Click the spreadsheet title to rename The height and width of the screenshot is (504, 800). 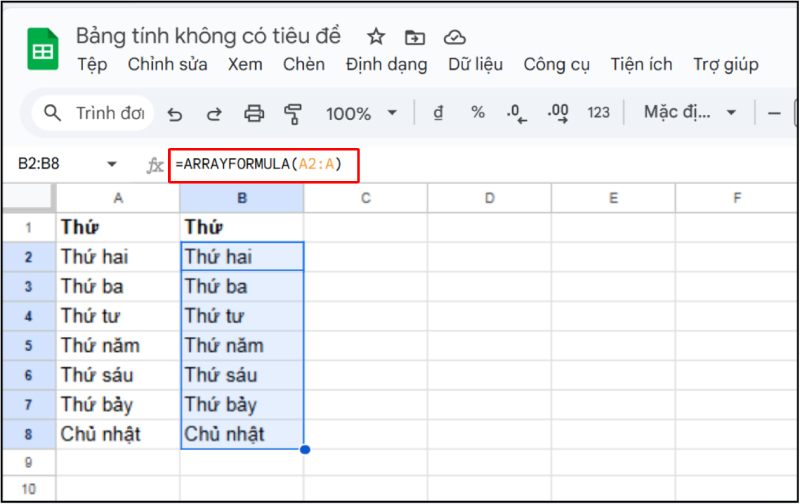[x=208, y=36]
